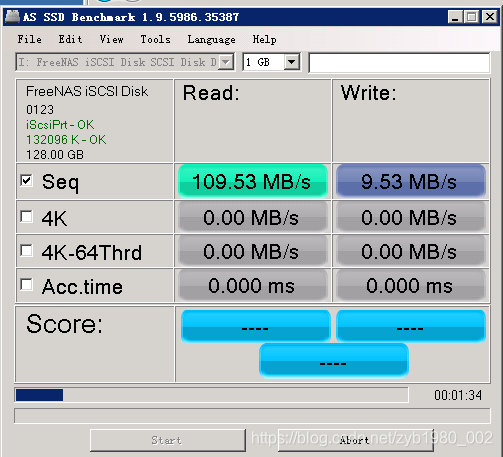Click the 128.00 GB capacity text

pos(55,155)
